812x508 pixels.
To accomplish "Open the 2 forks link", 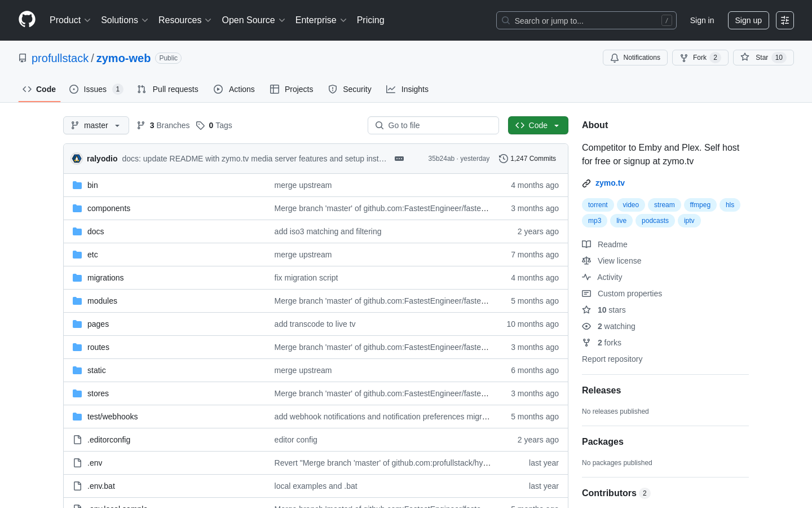I will coord(609,343).
